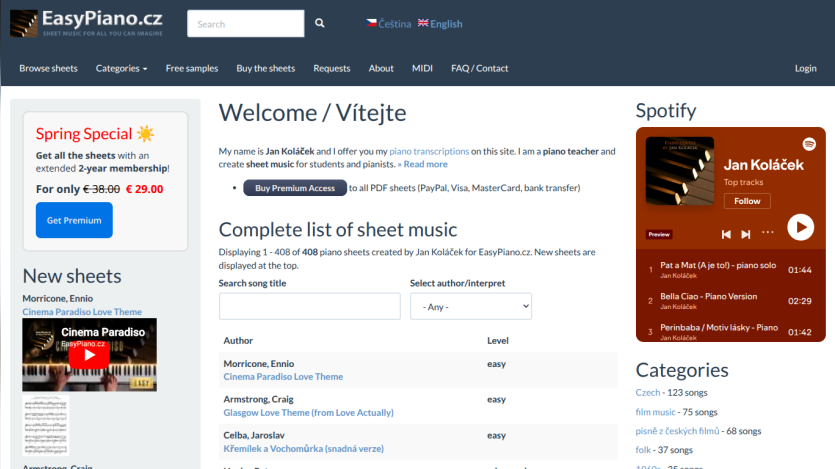Open FAQ / Contact page
The height and width of the screenshot is (469, 835).
(x=480, y=68)
